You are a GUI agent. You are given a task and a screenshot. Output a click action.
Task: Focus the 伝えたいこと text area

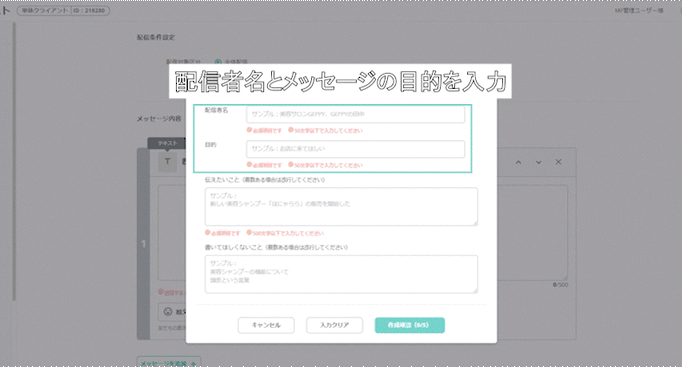tap(341, 206)
